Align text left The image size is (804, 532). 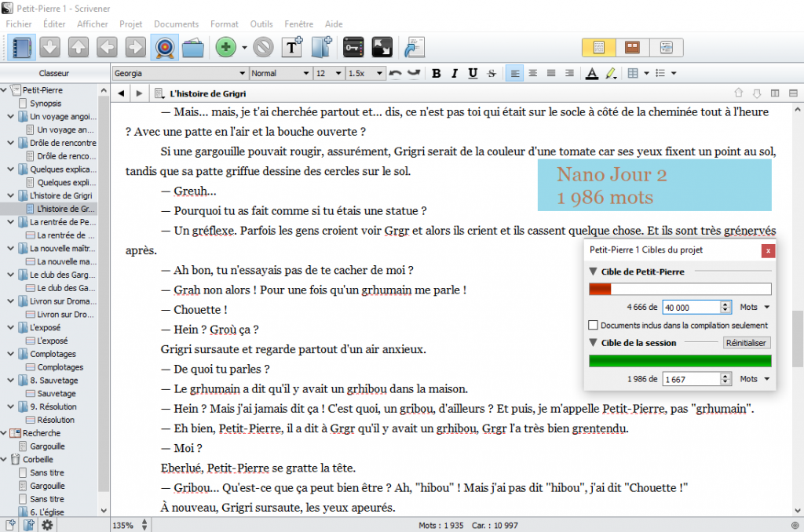(515, 73)
